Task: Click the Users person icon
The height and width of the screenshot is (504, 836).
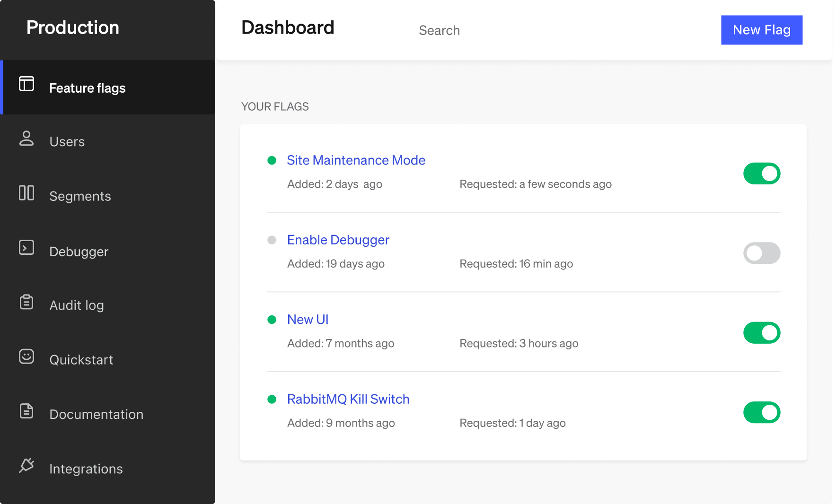Action: pos(26,139)
